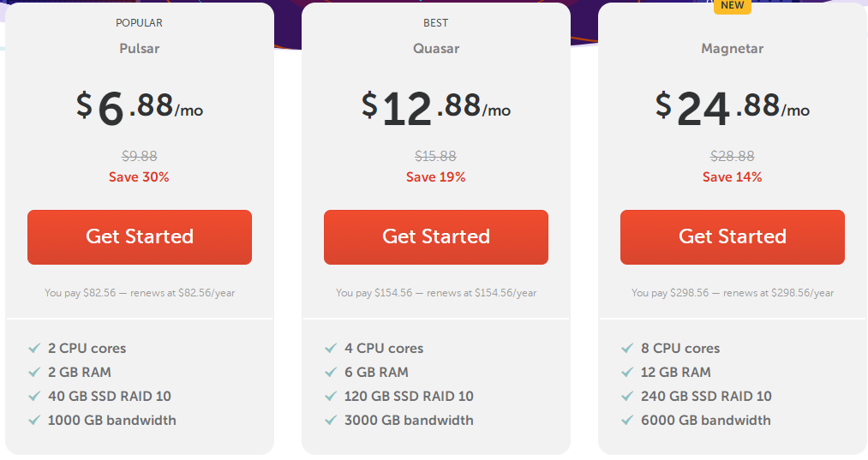Click Get Started under the Magnetar plan
Viewport: 868px width, 460px height.
(x=733, y=237)
